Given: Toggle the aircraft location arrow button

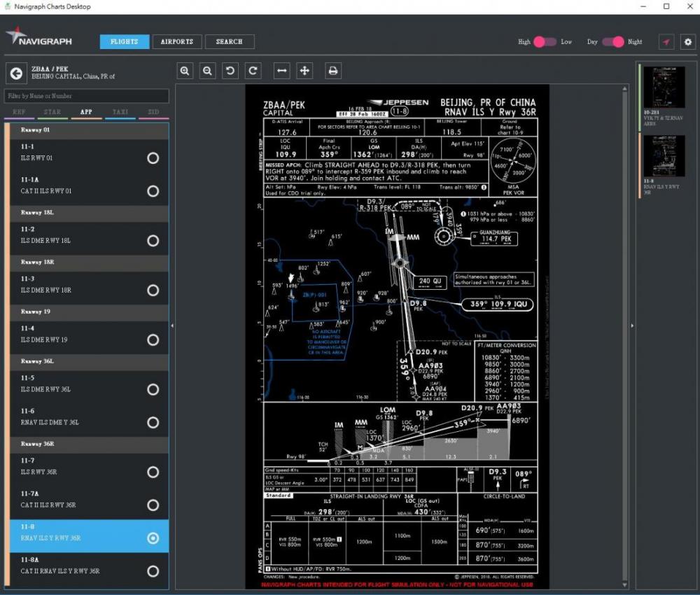Looking at the screenshot, I should coord(666,41).
